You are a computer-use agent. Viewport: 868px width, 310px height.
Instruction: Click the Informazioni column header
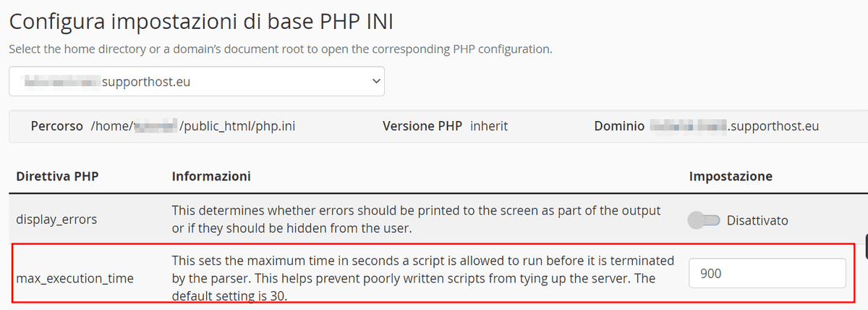coord(211,176)
